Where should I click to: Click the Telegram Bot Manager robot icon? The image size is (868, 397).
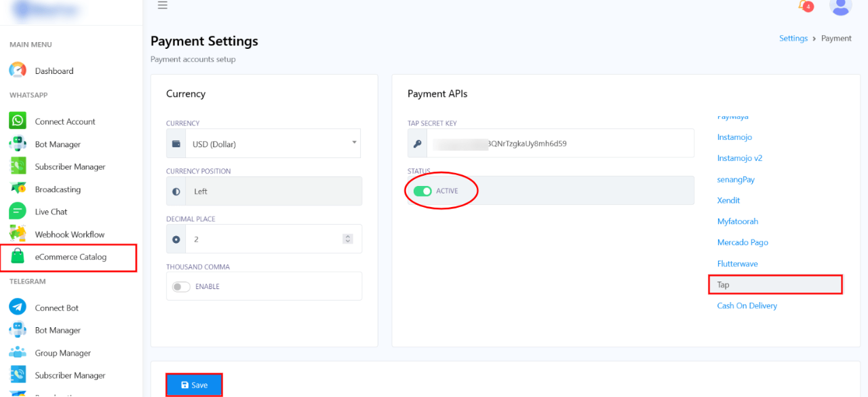(x=18, y=330)
